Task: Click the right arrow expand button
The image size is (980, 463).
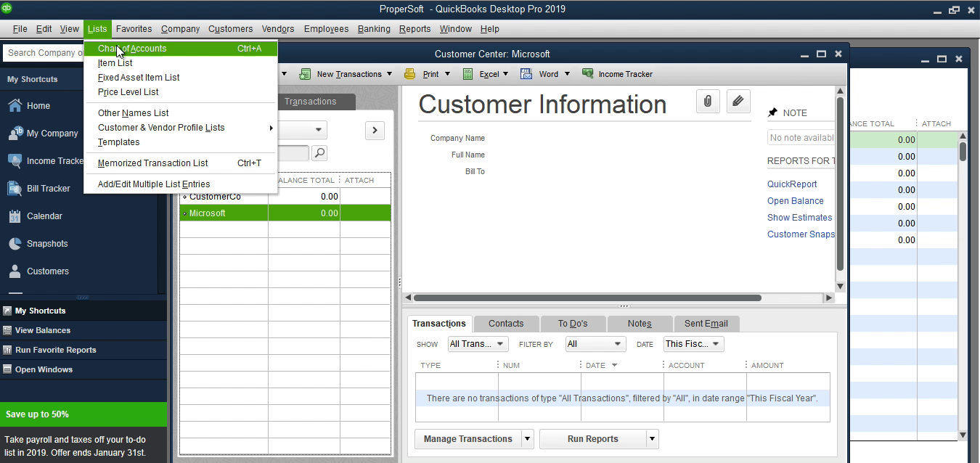Action: (375, 131)
